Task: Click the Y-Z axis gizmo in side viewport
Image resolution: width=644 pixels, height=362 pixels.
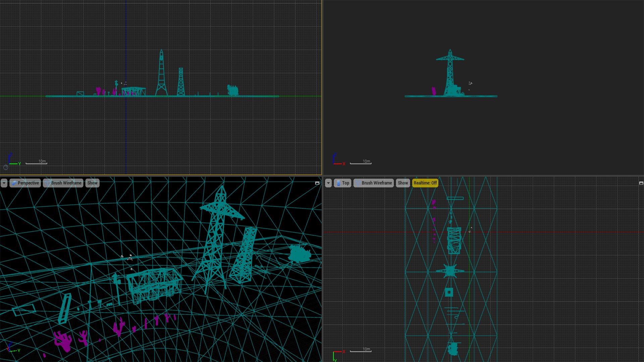Action: click(x=13, y=160)
